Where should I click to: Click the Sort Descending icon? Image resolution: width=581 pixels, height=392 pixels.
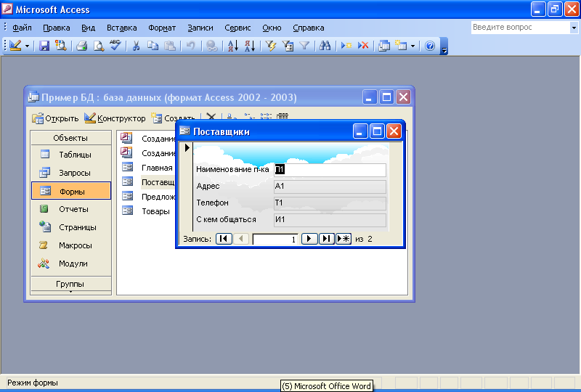[x=250, y=46]
